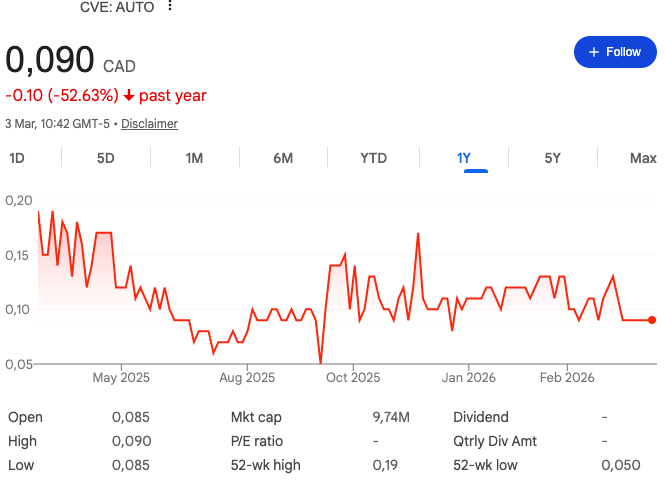Click the Oct 2025 axis label

353,378
